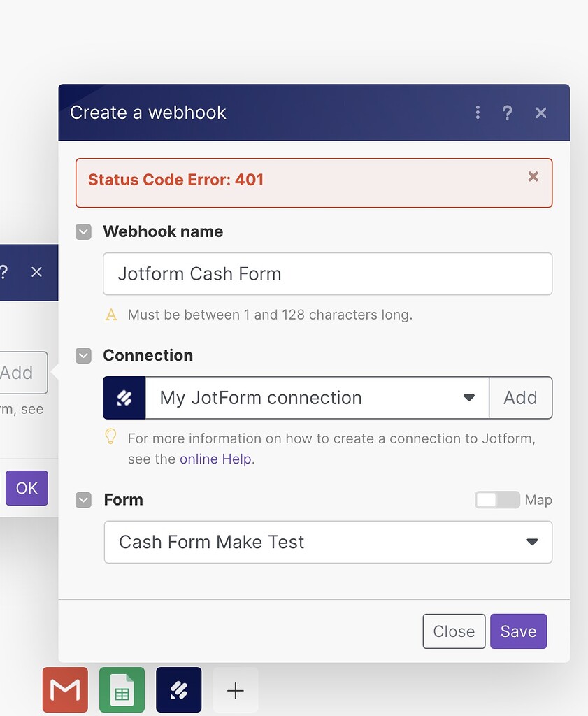Toggle the Connection section checkbox

coord(83,355)
